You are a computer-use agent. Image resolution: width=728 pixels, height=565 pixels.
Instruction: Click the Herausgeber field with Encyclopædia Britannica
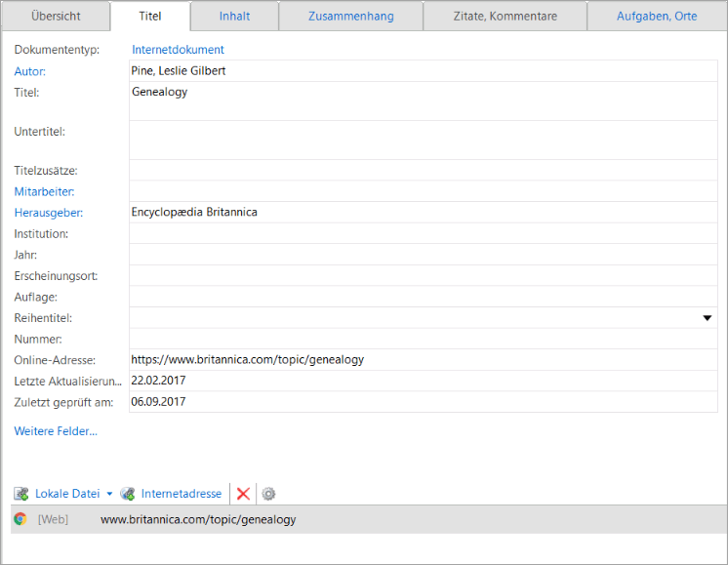tap(424, 212)
